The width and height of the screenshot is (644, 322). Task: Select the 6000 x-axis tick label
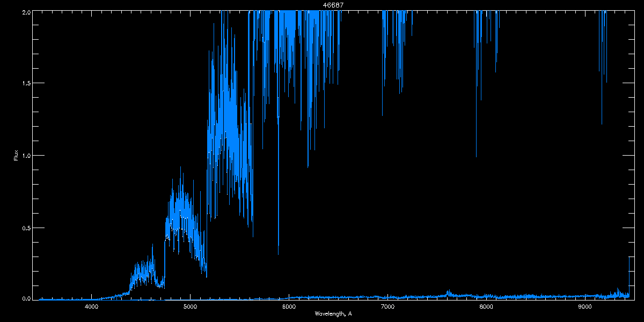289,306
